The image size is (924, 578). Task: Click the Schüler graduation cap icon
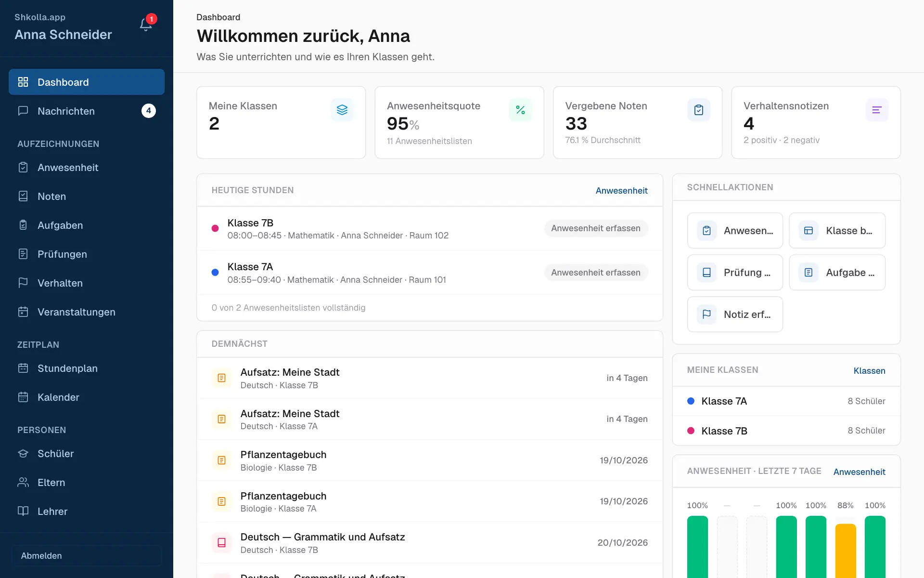click(23, 454)
